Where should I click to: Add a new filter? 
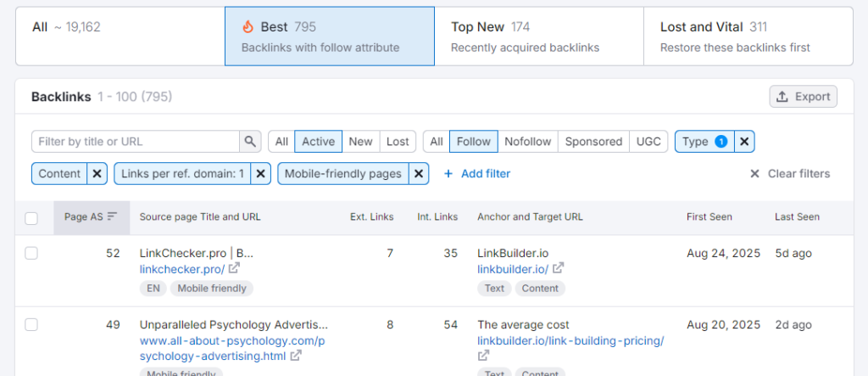[477, 174]
